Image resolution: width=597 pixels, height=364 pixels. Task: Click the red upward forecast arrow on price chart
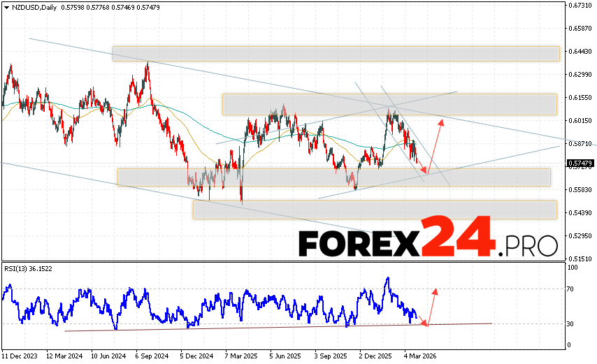tap(435, 145)
